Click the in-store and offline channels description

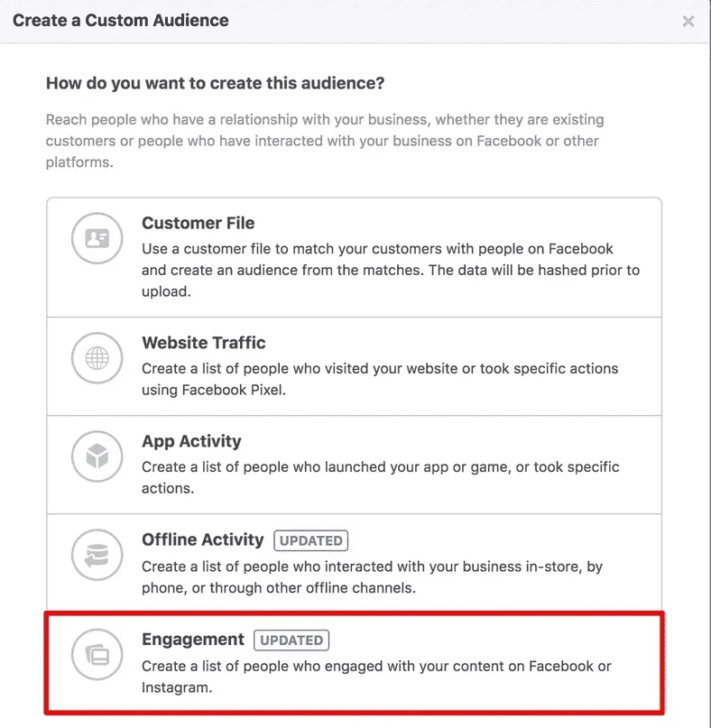372,577
